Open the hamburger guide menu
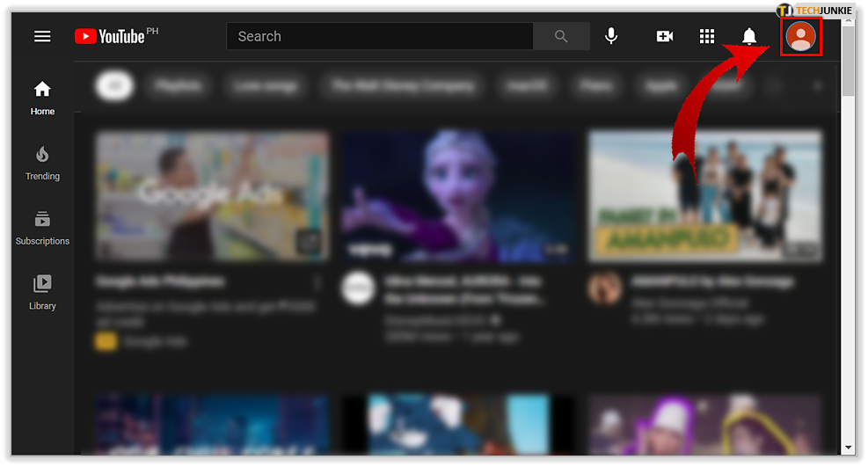Screen dimensions: 868x467 point(42,37)
